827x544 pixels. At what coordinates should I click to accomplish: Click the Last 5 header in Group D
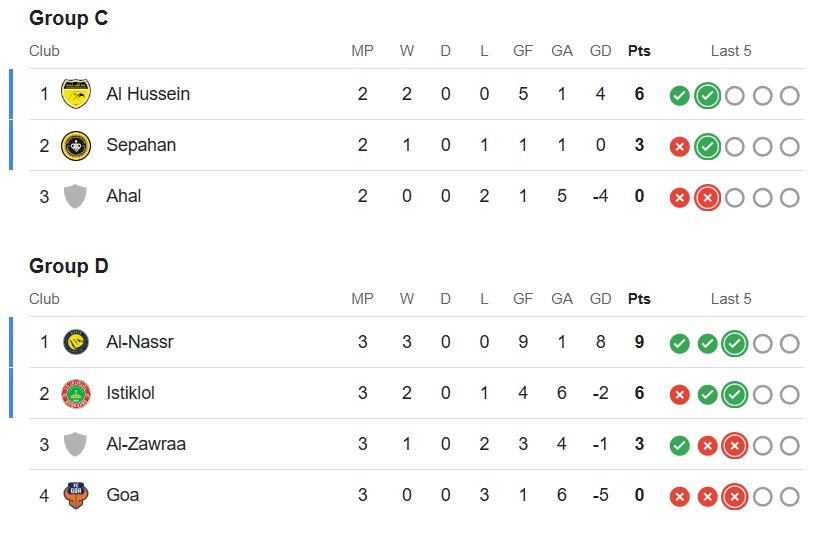[731, 299]
